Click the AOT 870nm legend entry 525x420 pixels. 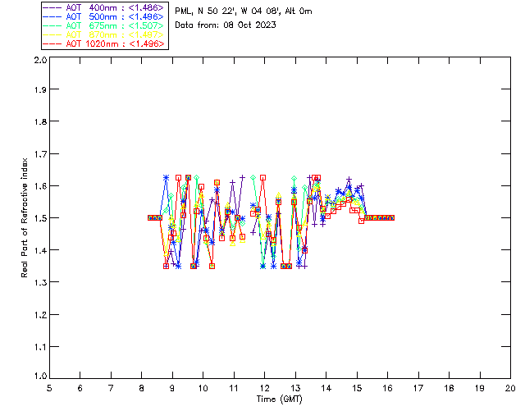pyautogui.click(x=103, y=34)
